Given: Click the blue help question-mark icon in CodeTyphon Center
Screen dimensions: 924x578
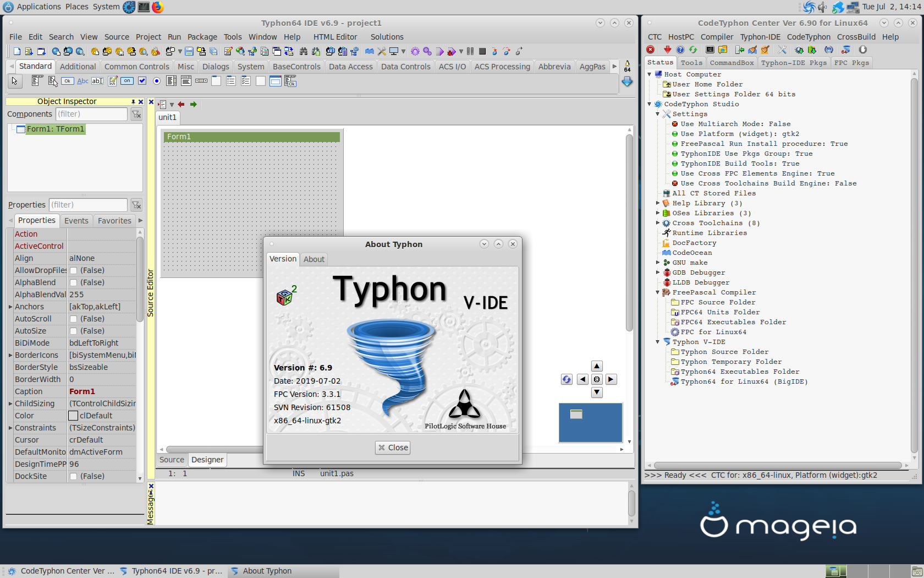Looking at the screenshot, I should (x=680, y=50).
